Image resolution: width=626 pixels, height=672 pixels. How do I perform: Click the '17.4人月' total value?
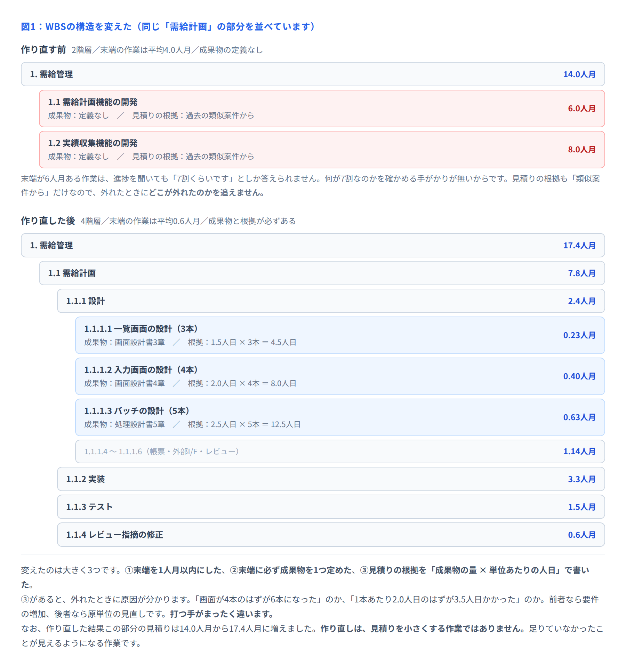[579, 245]
